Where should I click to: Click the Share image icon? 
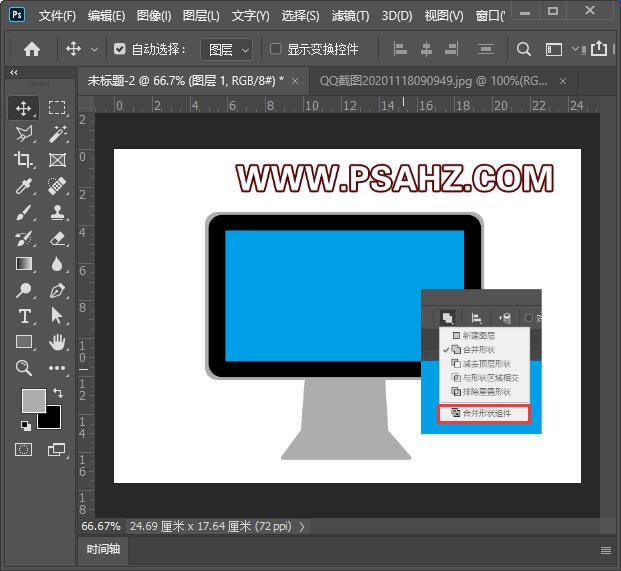599,49
